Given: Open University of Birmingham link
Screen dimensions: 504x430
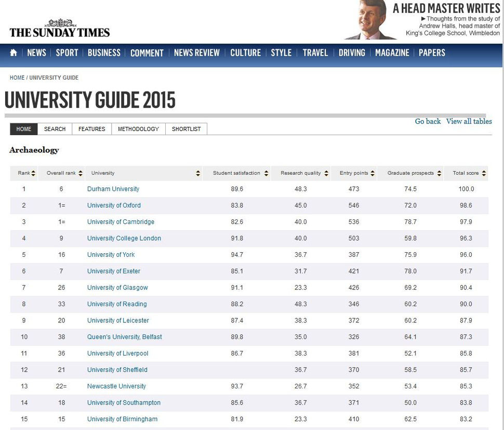Looking at the screenshot, I should coord(122,419).
